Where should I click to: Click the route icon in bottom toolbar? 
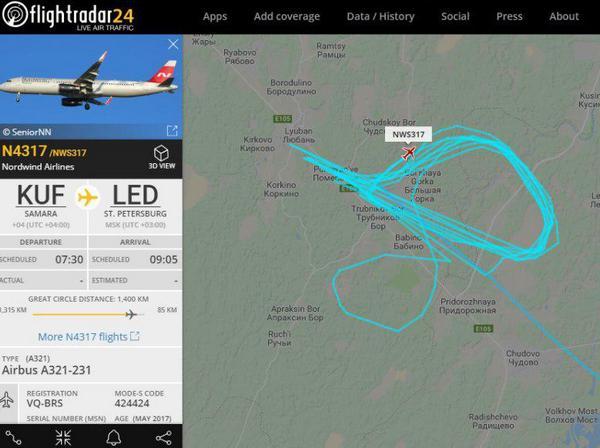(13, 438)
